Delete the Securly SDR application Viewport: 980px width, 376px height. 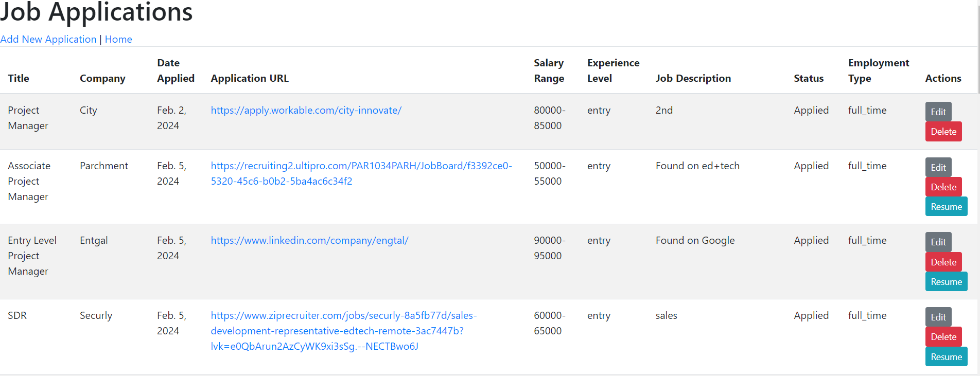coord(943,337)
